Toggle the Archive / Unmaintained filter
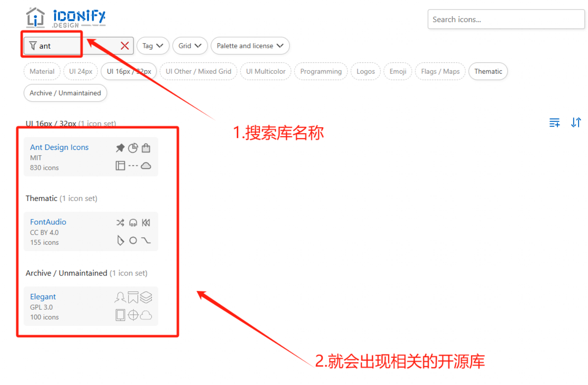Image resolution: width=588 pixels, height=385 pixels. [65, 93]
